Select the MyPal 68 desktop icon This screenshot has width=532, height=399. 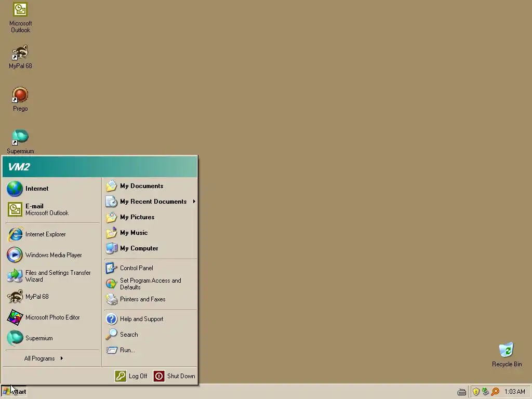[x=20, y=57]
